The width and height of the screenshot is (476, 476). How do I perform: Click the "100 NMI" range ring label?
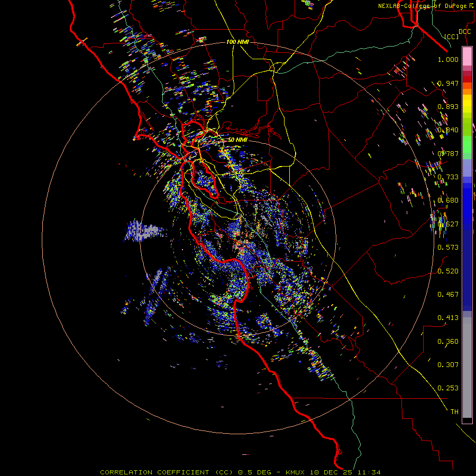(237, 42)
